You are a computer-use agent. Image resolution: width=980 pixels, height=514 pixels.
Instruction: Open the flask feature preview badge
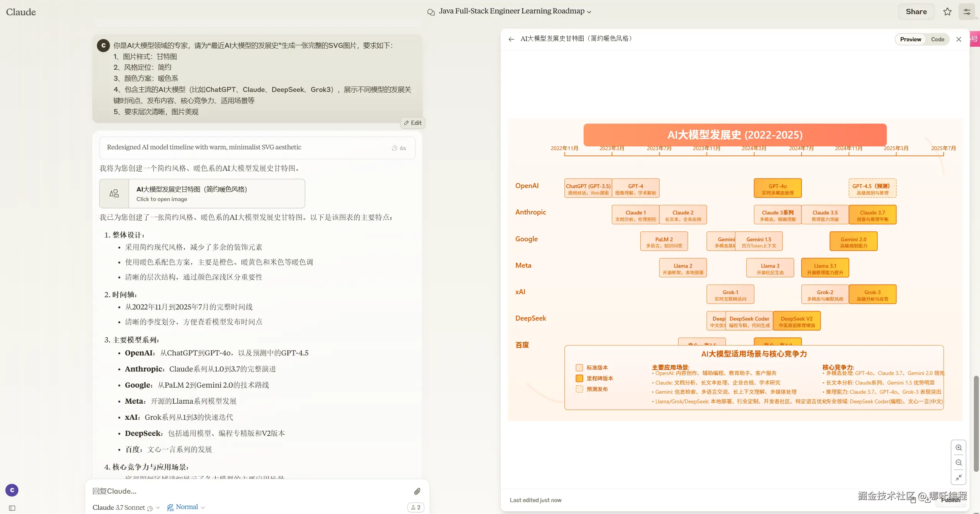tap(416, 507)
